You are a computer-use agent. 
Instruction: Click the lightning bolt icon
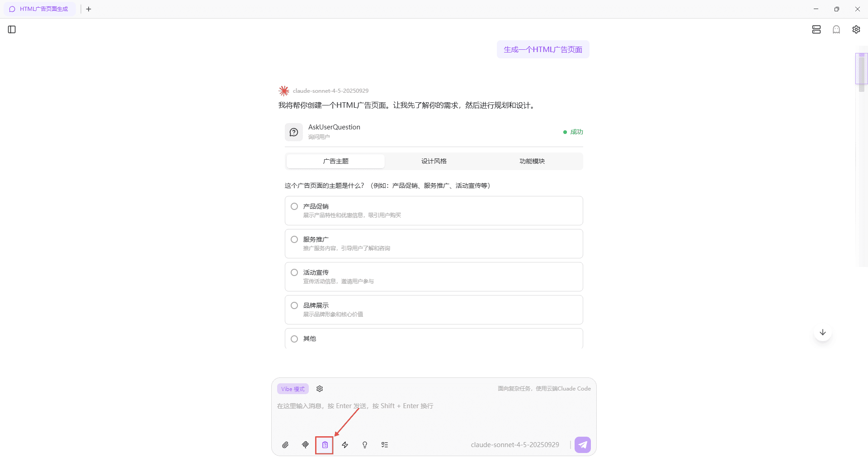pos(345,445)
